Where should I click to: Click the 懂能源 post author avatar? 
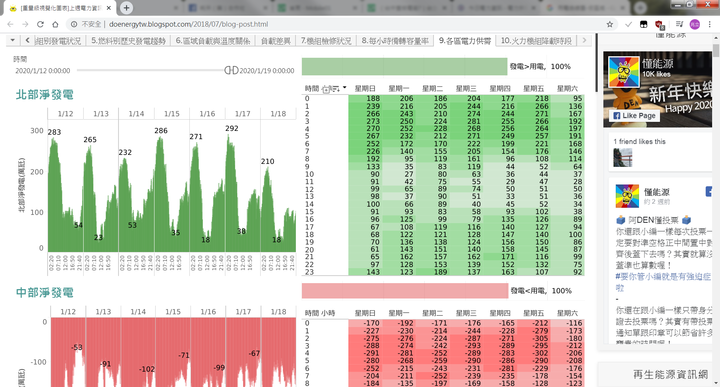627,196
